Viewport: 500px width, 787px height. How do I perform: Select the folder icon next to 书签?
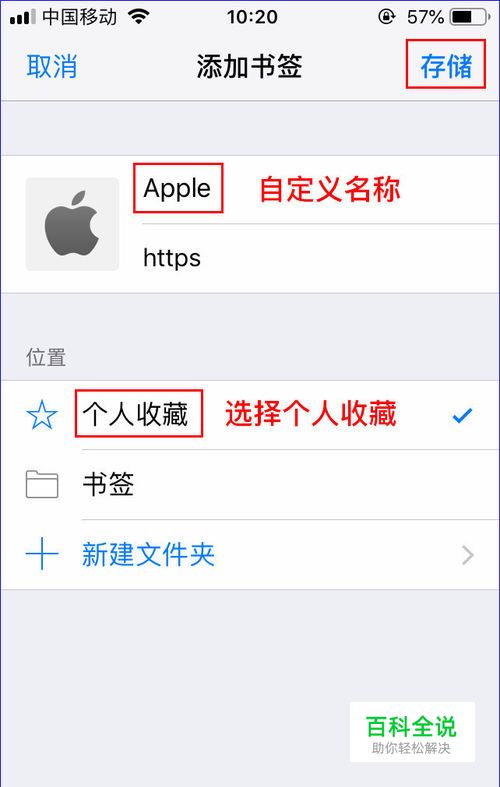[x=42, y=485]
